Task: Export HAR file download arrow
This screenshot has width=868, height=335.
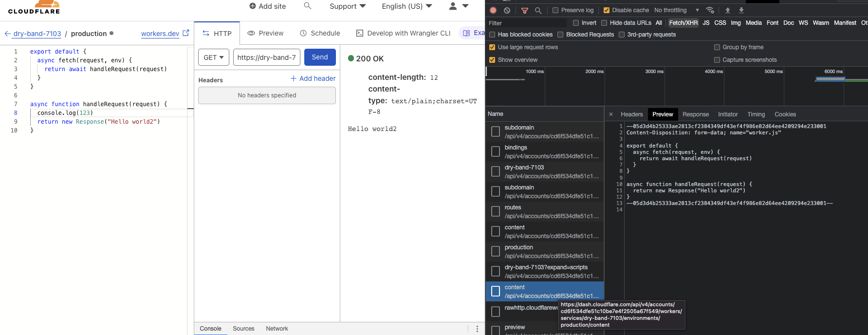Action: [x=741, y=10]
